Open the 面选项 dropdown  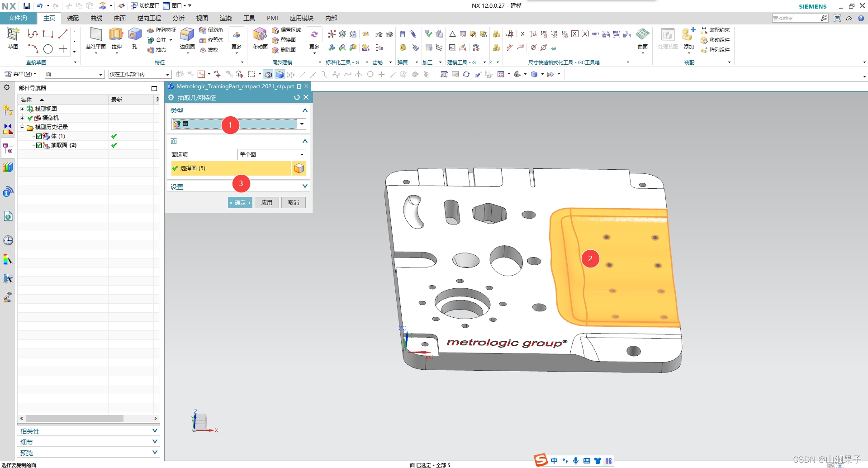pyautogui.click(x=271, y=155)
